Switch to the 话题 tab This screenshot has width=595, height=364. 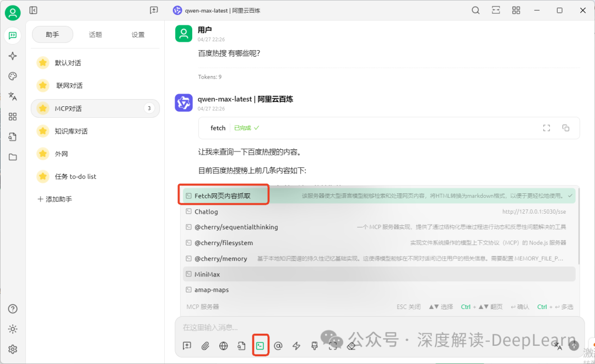(x=95, y=35)
